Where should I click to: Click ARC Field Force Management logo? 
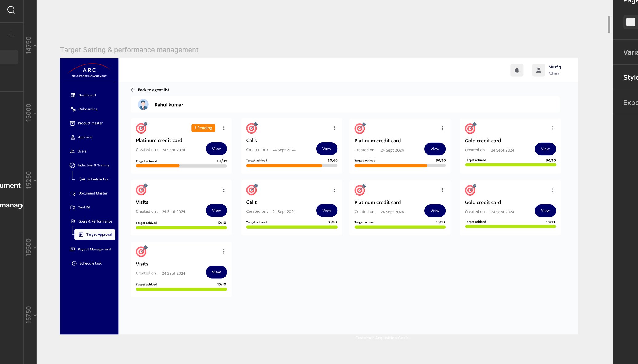(89, 71)
